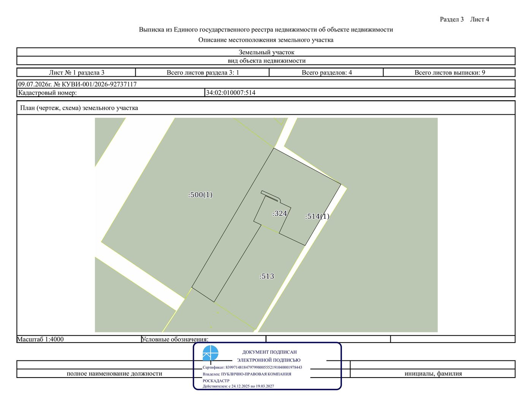Click the 'План (чертеж, схема) земельного участка' heading
Image resolution: width=532 pixels, height=411 pixels.
point(79,108)
